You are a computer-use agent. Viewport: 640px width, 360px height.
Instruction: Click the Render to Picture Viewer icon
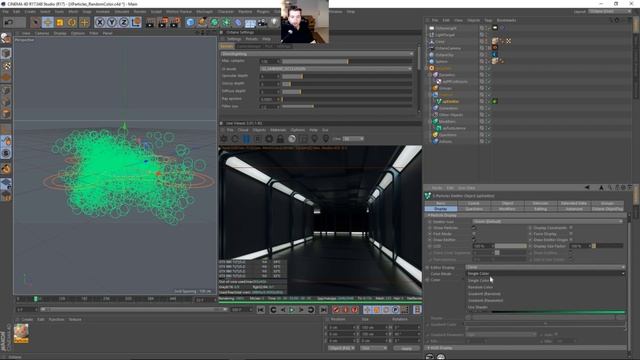pos(163,22)
